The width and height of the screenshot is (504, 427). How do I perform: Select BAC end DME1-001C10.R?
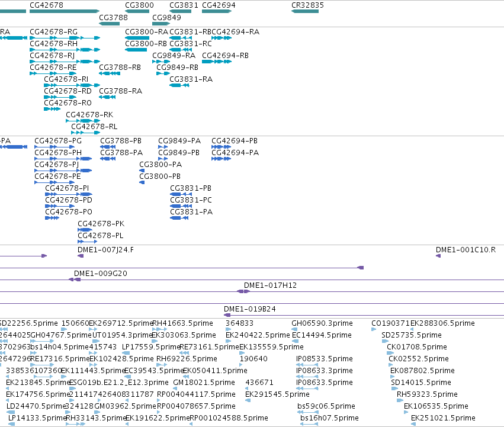[438, 256]
